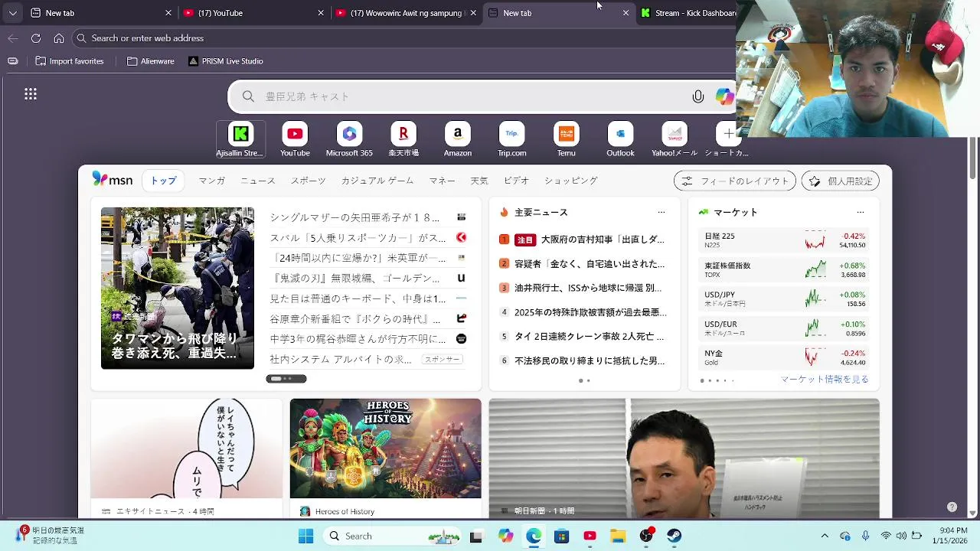This screenshot has width=980, height=551.
Task: Open top story 油井飛行士、ISSから地球に帰還
Action: pyautogui.click(x=588, y=289)
